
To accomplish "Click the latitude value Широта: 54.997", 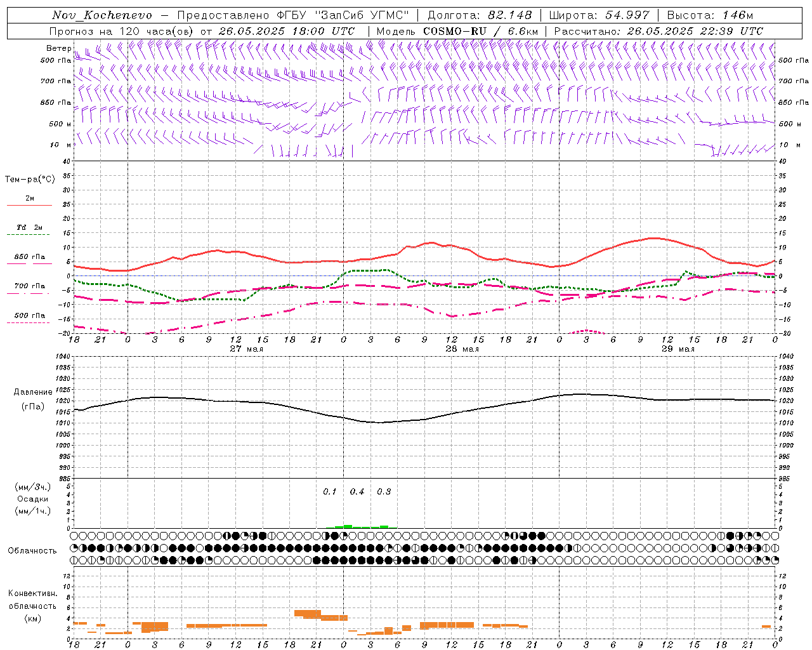I will pyautogui.click(x=599, y=15).
